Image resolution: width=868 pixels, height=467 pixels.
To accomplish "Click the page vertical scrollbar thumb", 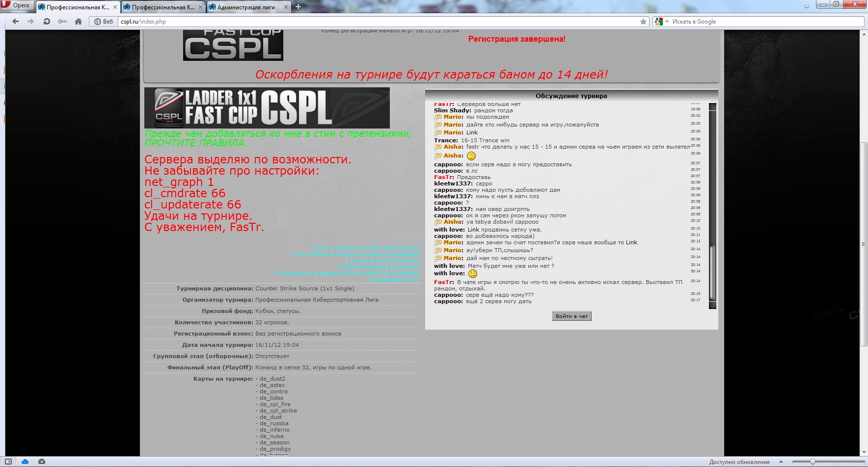I will [864, 244].
